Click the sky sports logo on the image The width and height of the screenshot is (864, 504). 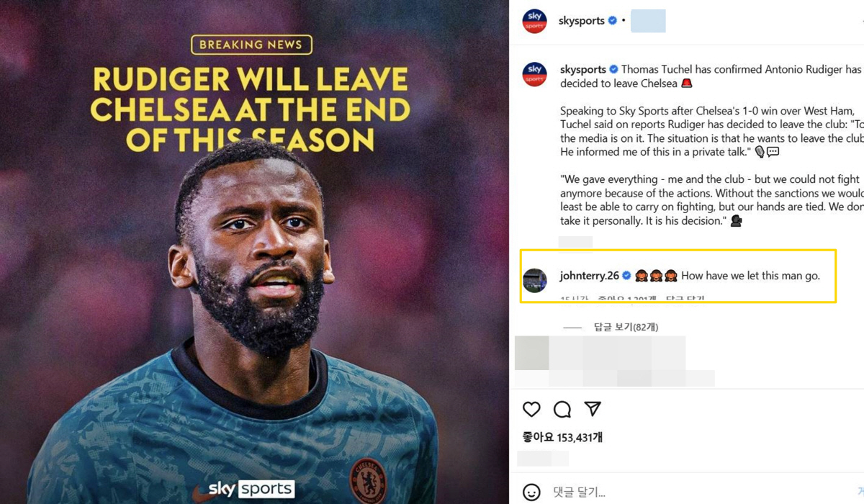click(251, 489)
